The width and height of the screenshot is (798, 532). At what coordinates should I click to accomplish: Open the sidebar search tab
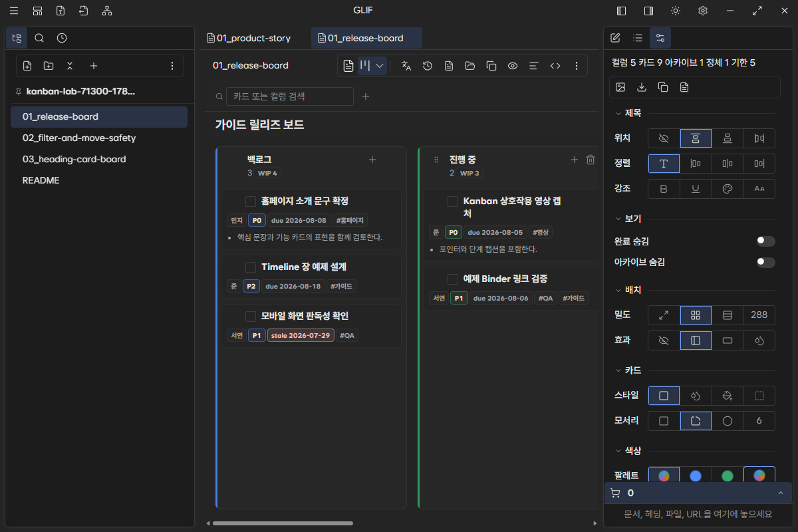[x=39, y=38]
